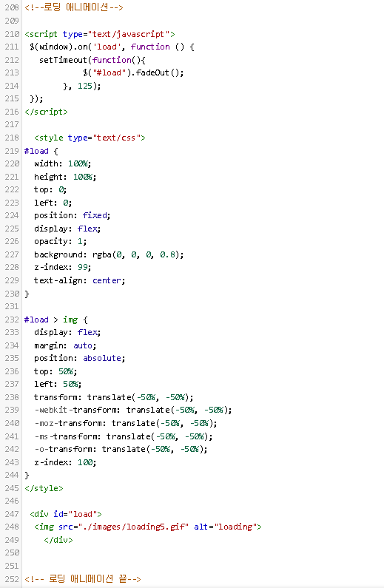Click the -webkit-transform declaration
The height and width of the screenshot is (588, 384).
pos(133,410)
